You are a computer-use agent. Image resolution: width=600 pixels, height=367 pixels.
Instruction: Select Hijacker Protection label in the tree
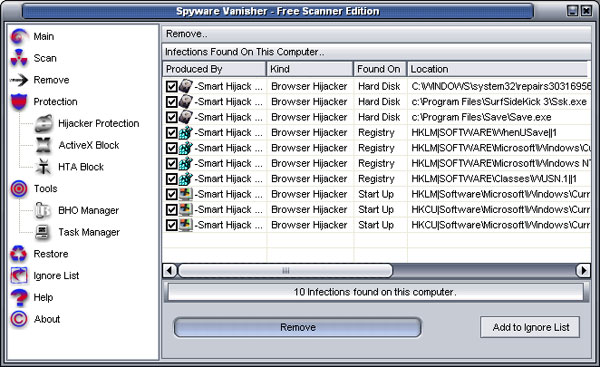point(99,123)
